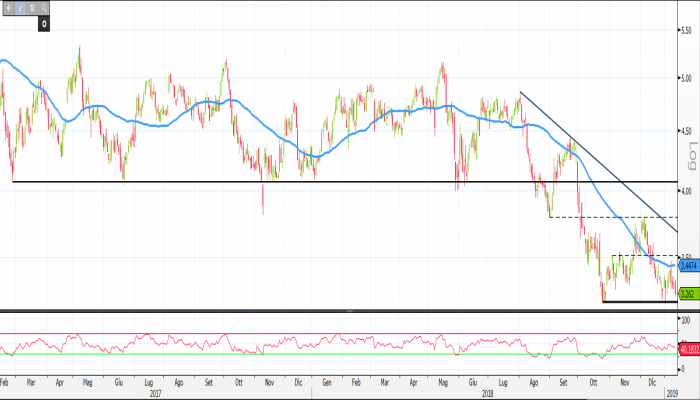Click the 2017 year label on time axis
The image size is (700, 400).
(157, 394)
